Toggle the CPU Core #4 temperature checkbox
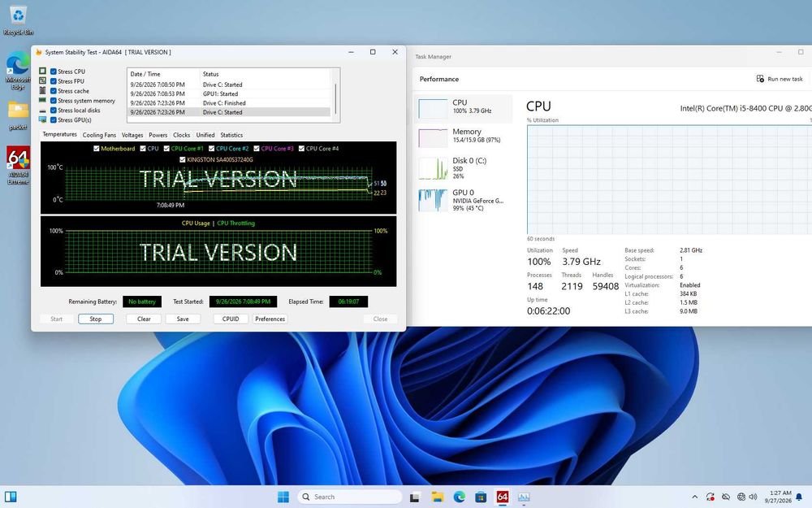The width and height of the screenshot is (812, 508). click(x=301, y=148)
